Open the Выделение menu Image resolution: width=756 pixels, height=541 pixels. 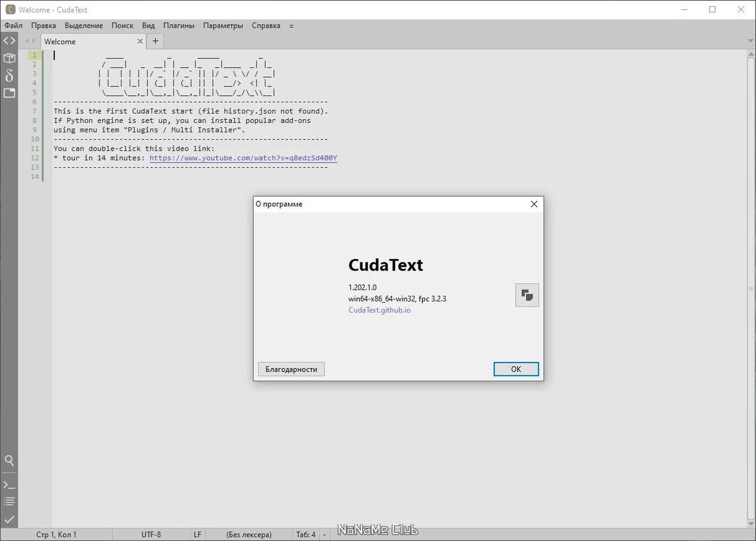[x=84, y=26]
